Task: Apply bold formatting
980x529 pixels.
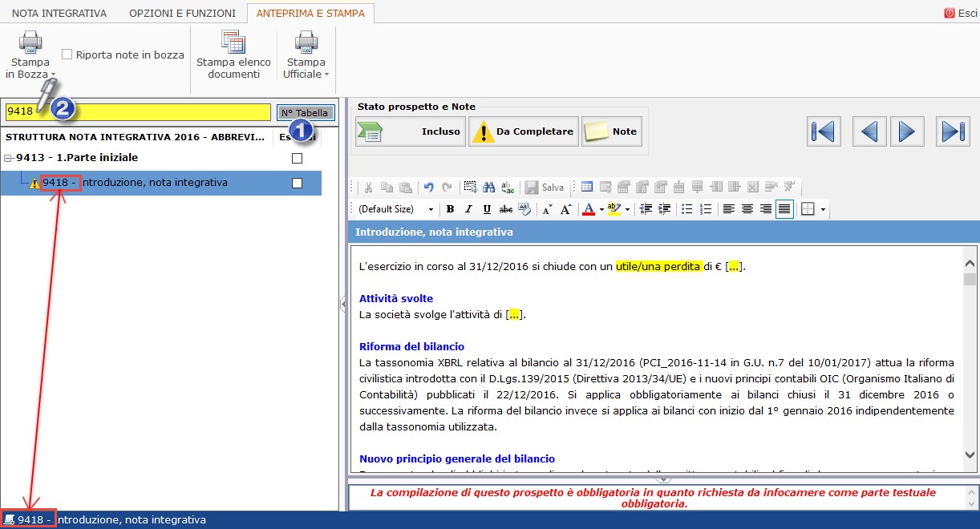Action: [x=450, y=209]
